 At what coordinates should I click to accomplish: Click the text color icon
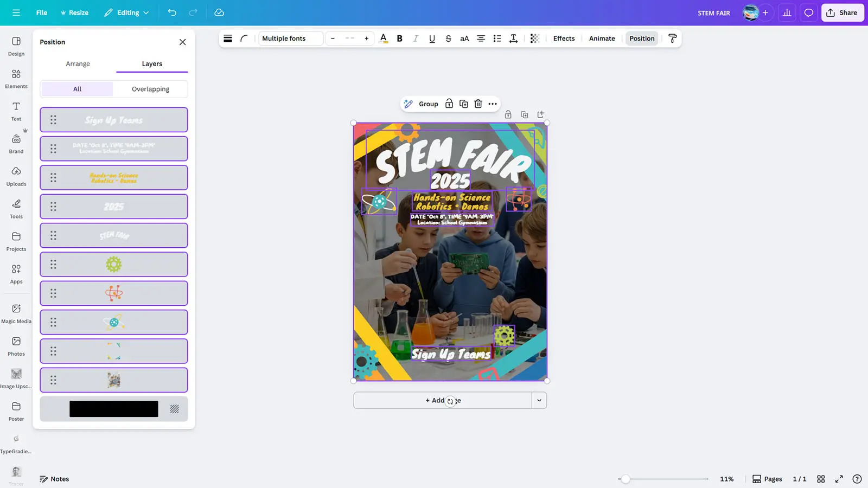point(384,38)
